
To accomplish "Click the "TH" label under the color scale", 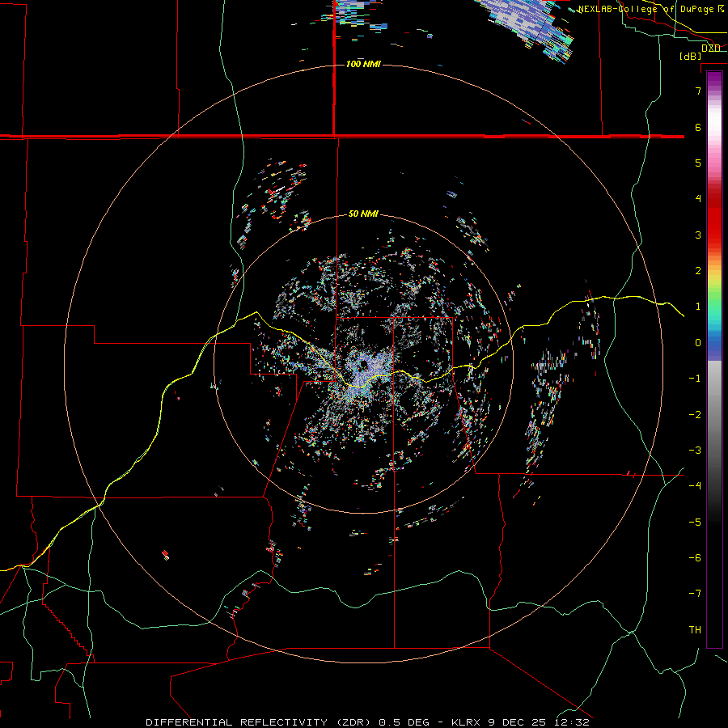I will 695,629.
